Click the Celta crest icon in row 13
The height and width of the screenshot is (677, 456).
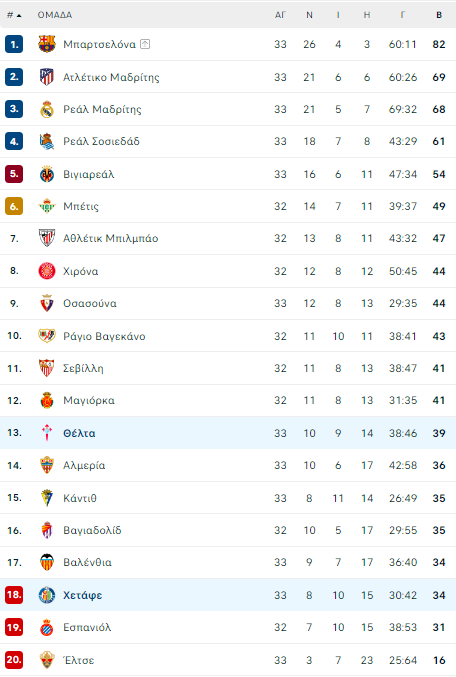(47, 433)
